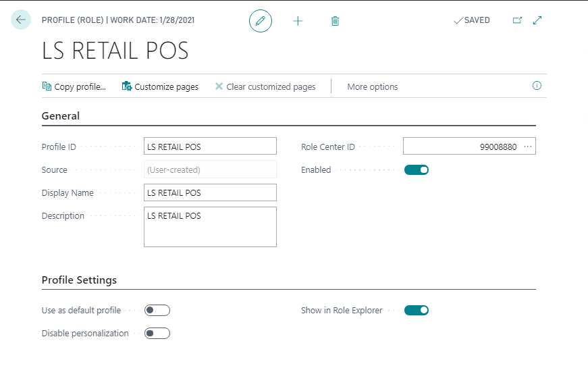Select Customize pages action
This screenshot has height=366, width=588.
(x=160, y=86)
